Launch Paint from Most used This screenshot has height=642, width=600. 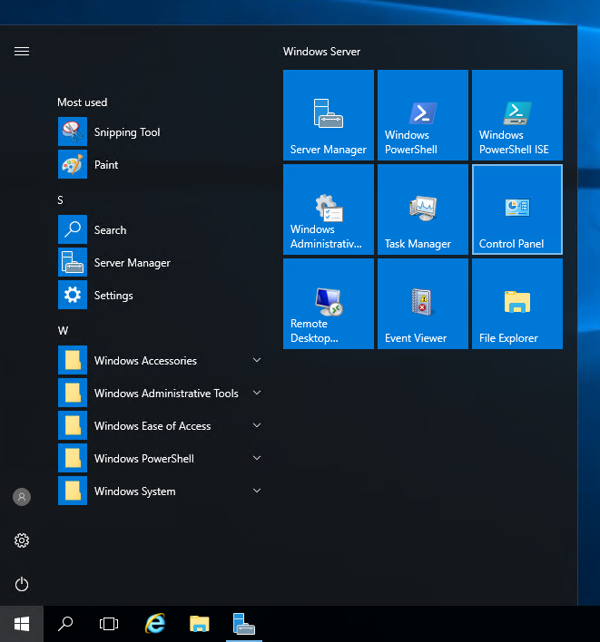pos(160,165)
